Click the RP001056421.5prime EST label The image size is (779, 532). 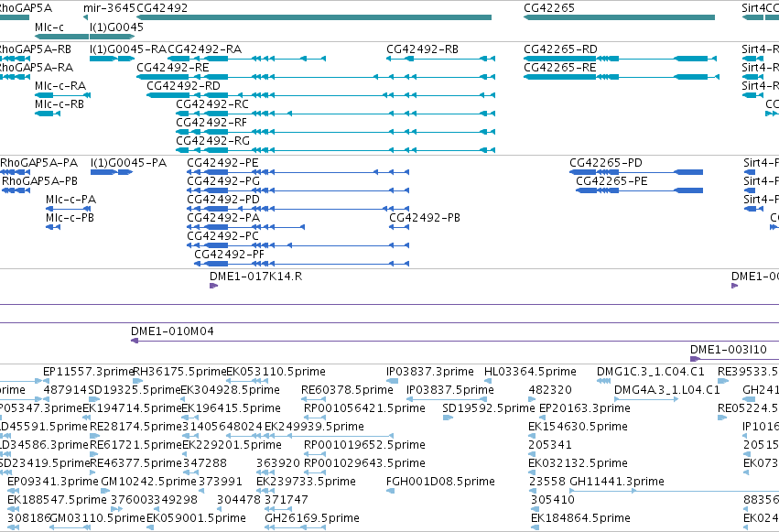point(364,408)
